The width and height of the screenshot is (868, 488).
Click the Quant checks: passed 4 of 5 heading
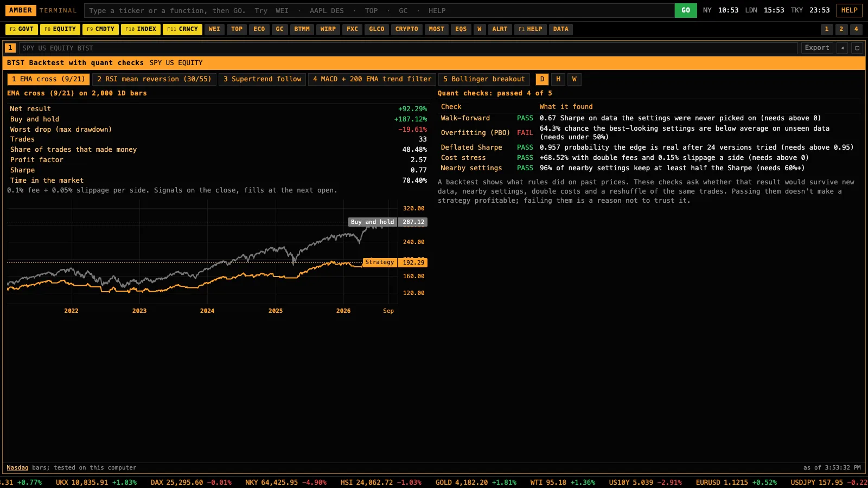click(495, 93)
